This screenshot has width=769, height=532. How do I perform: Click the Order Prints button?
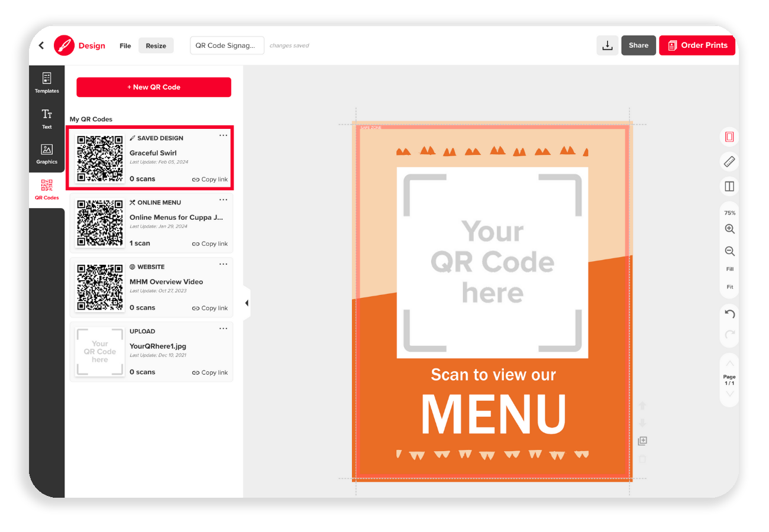697,46
